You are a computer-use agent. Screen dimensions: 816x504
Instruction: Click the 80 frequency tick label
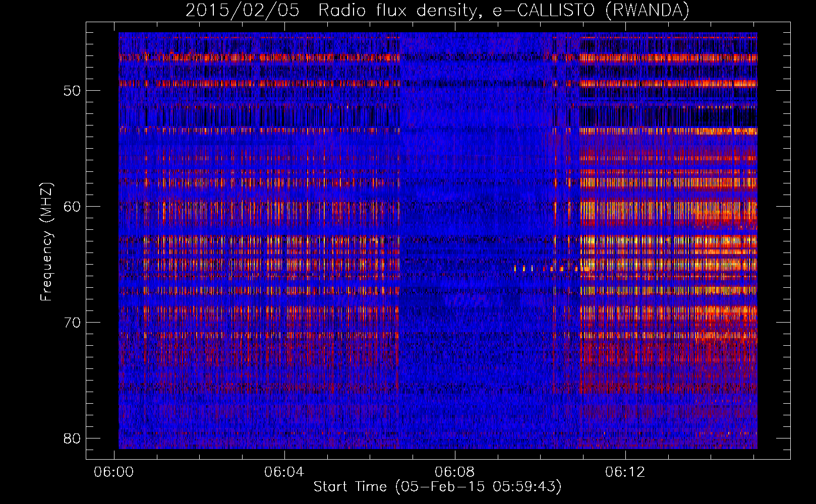click(72, 438)
